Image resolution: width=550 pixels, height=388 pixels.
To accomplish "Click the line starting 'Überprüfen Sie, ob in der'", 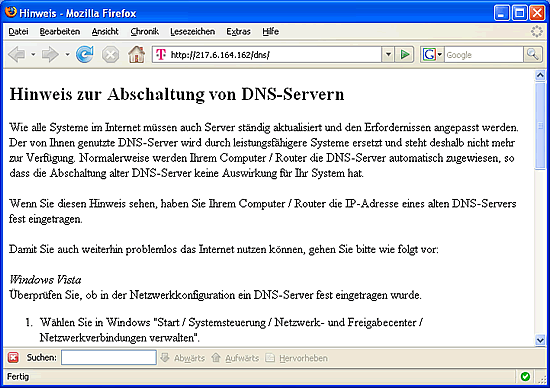I will tap(215, 295).
